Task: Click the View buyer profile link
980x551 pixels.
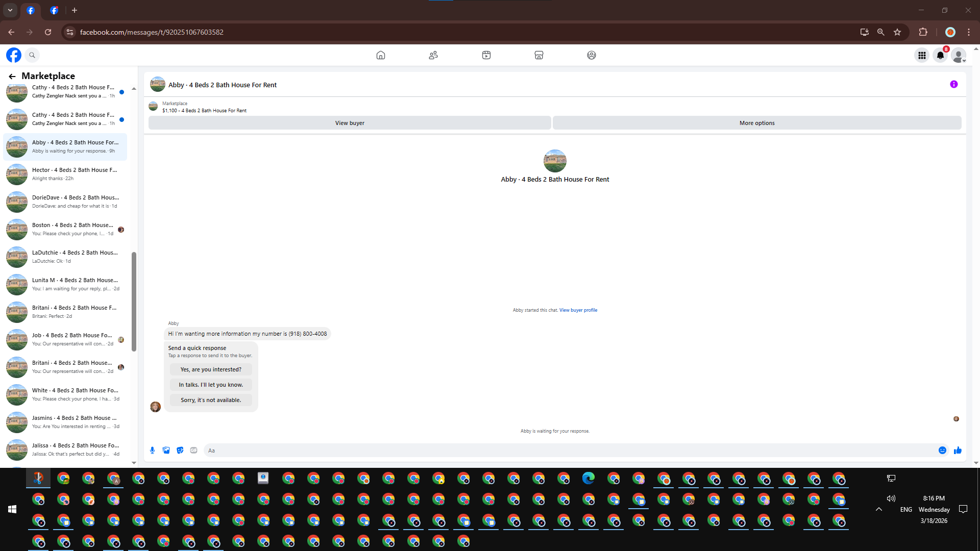Action: [x=578, y=310]
